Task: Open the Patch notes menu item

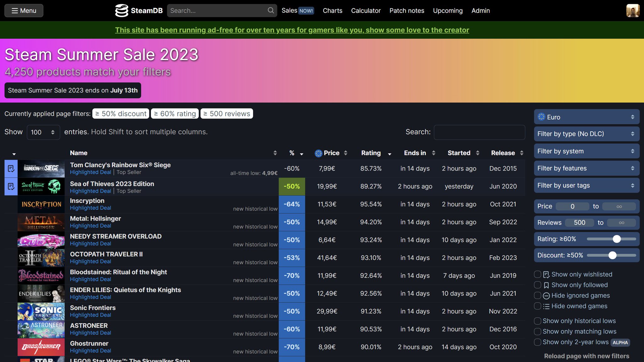Action: tap(407, 10)
